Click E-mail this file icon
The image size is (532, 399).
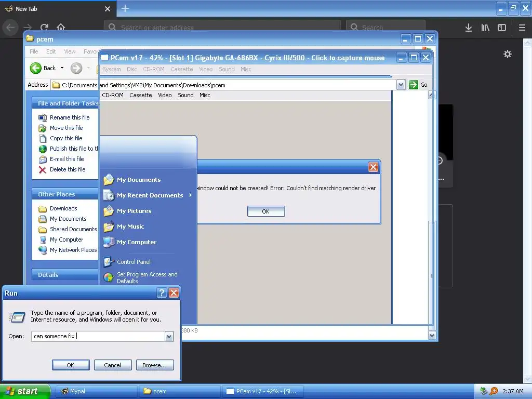43,159
